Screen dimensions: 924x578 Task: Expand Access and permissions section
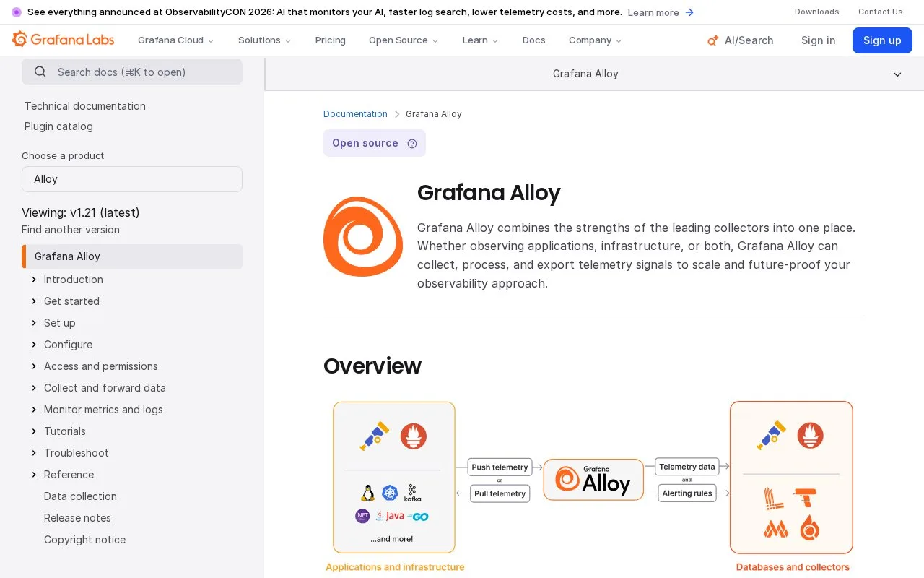tap(34, 366)
